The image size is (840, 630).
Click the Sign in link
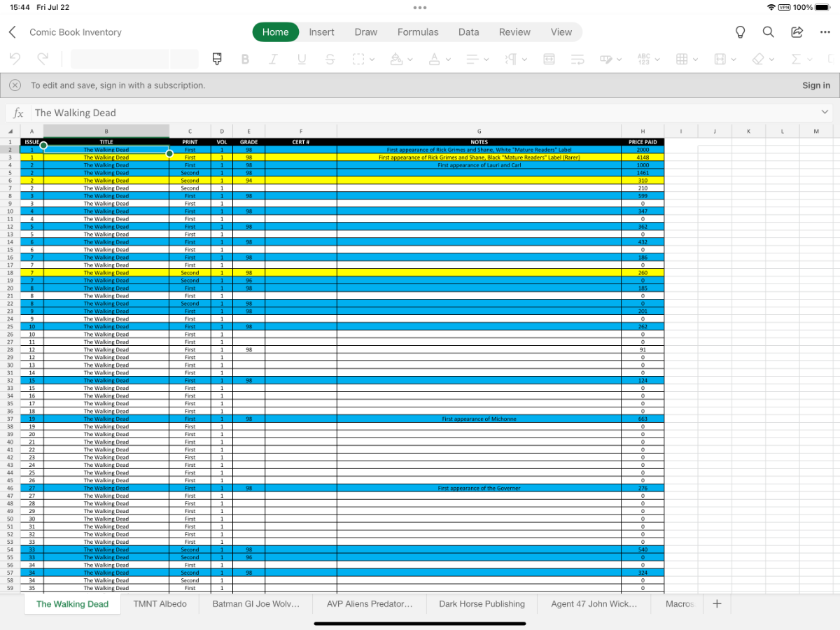tap(815, 85)
